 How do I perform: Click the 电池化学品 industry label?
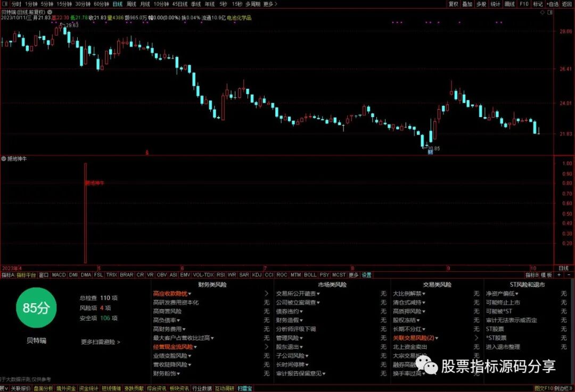[x=239, y=18]
